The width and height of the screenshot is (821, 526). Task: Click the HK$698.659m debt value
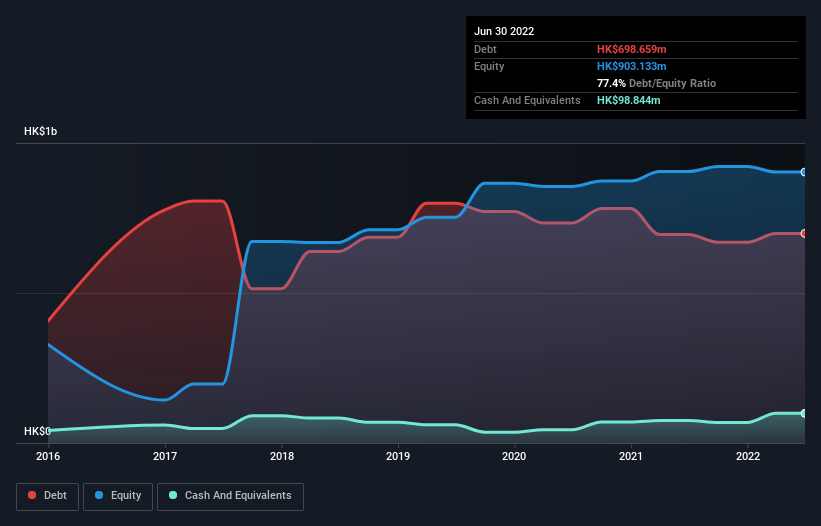tap(631, 49)
